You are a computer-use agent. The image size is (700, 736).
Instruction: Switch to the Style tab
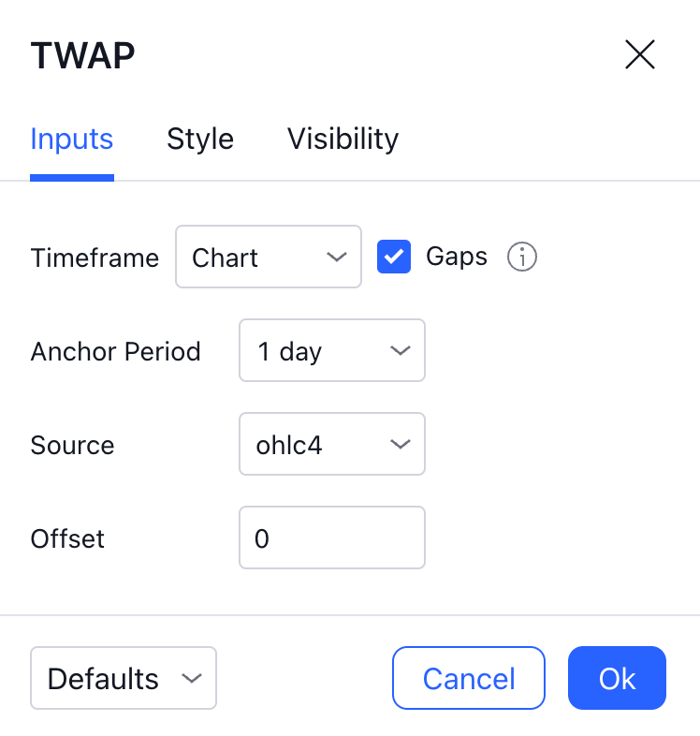[200, 139]
